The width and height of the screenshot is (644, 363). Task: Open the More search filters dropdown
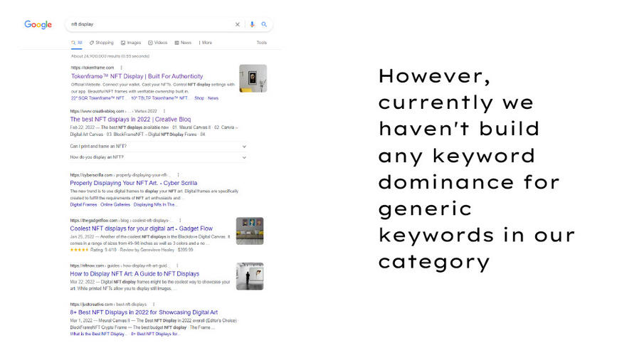point(205,43)
